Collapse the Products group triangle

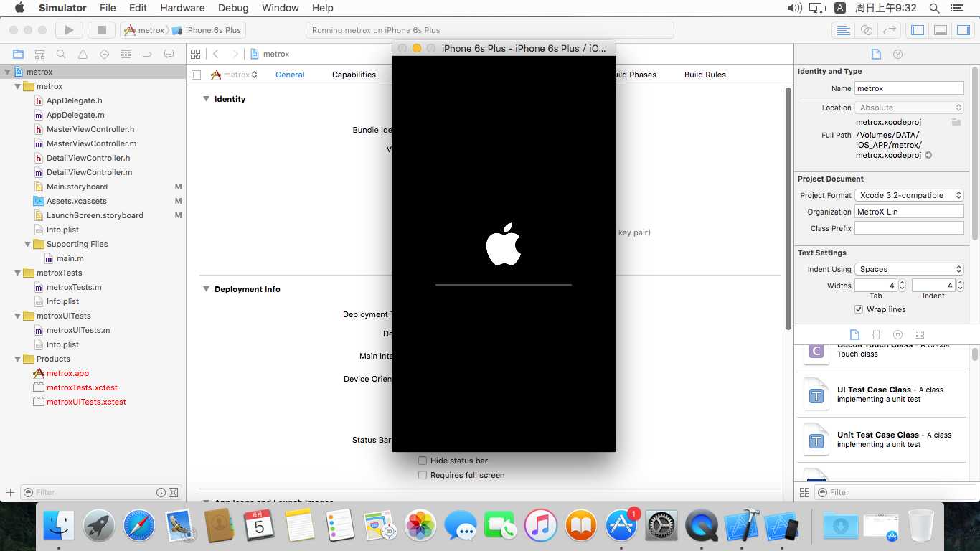18,359
